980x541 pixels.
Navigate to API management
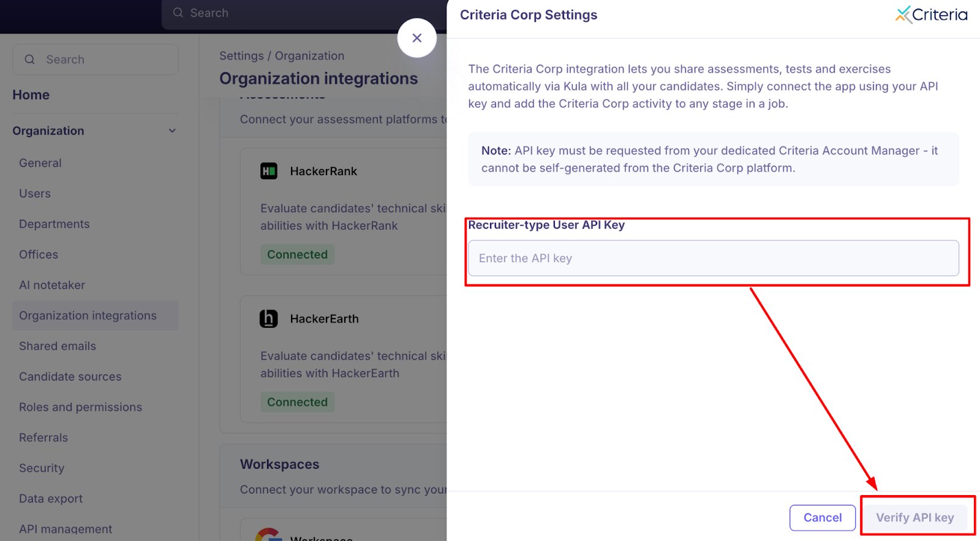point(66,529)
